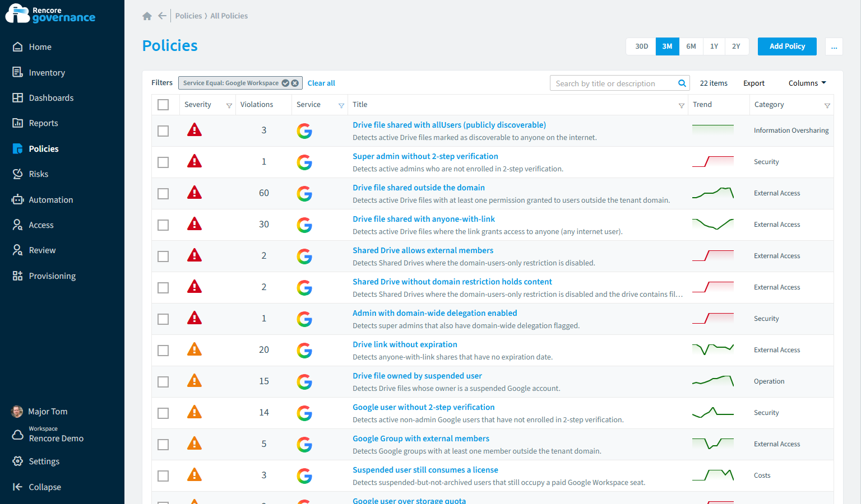Sort by the Violations column header
The height and width of the screenshot is (504, 861).
tap(257, 105)
